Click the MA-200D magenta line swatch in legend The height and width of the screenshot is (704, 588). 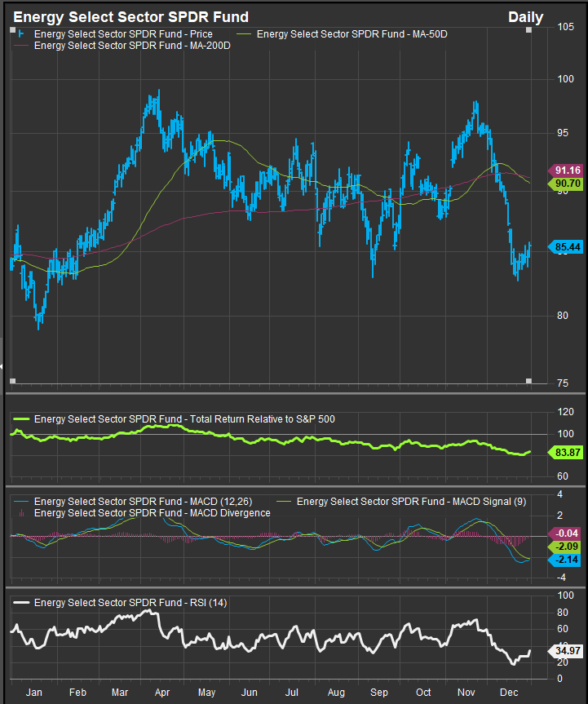[x=21, y=46]
